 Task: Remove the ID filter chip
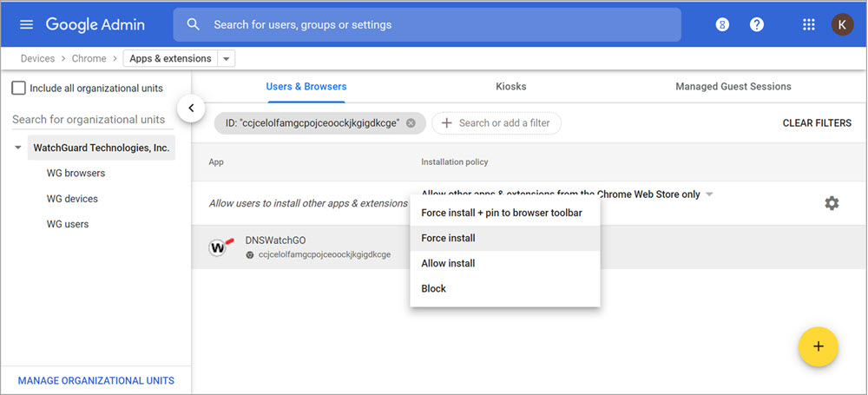point(411,123)
